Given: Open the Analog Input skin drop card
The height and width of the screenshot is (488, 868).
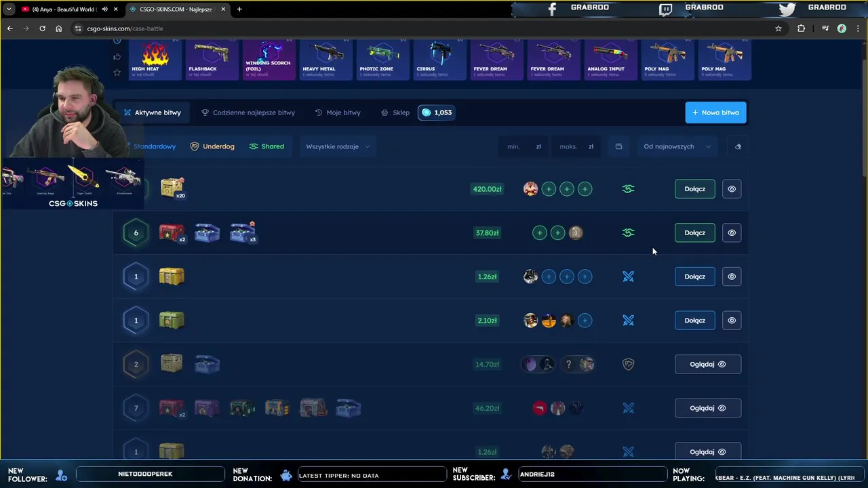Looking at the screenshot, I should point(610,60).
